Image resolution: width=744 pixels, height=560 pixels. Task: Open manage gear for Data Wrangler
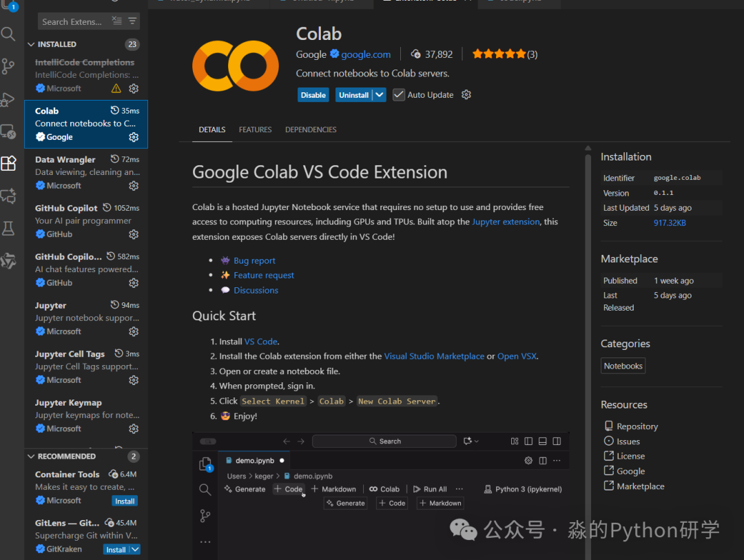coord(134,185)
